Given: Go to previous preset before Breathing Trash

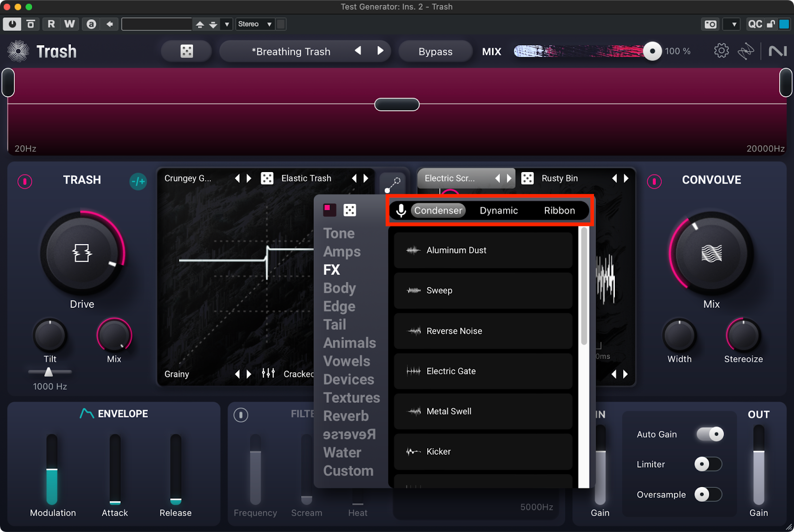Looking at the screenshot, I should tap(358, 51).
